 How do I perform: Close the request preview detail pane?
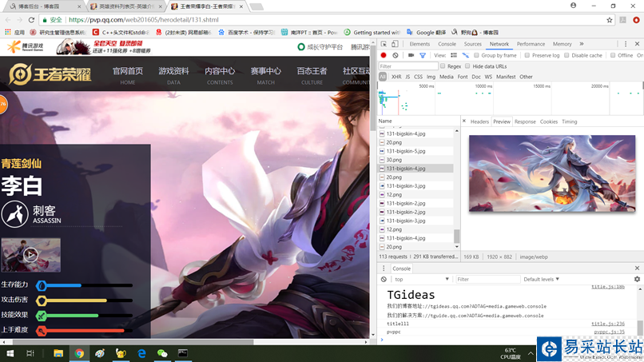[x=464, y=121]
